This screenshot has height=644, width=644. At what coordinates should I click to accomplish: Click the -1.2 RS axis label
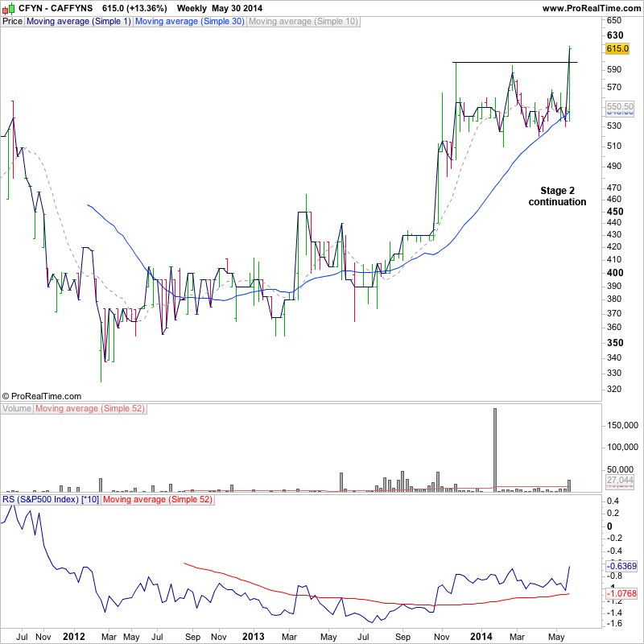click(614, 601)
